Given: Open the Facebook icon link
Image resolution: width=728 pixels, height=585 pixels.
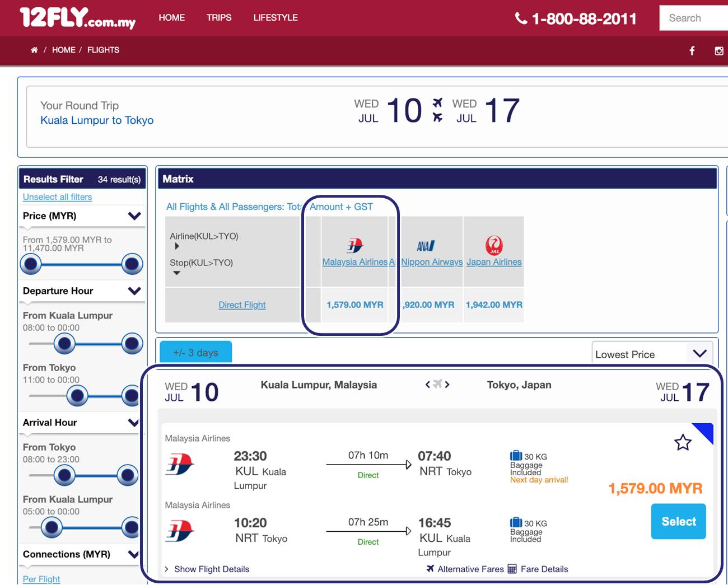Looking at the screenshot, I should pyautogui.click(x=692, y=51).
